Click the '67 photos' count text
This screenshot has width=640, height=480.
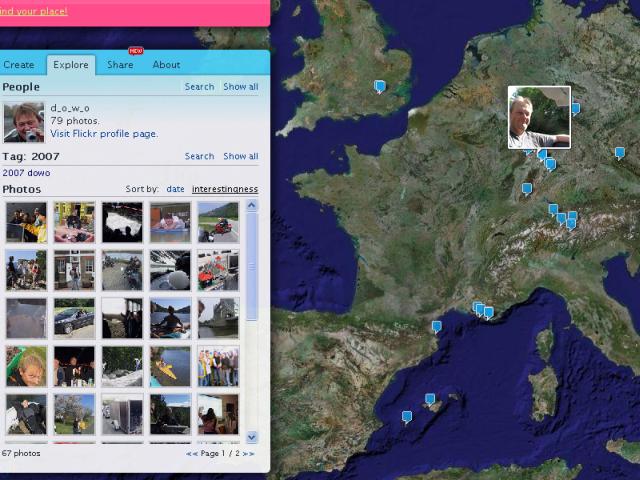(21, 453)
